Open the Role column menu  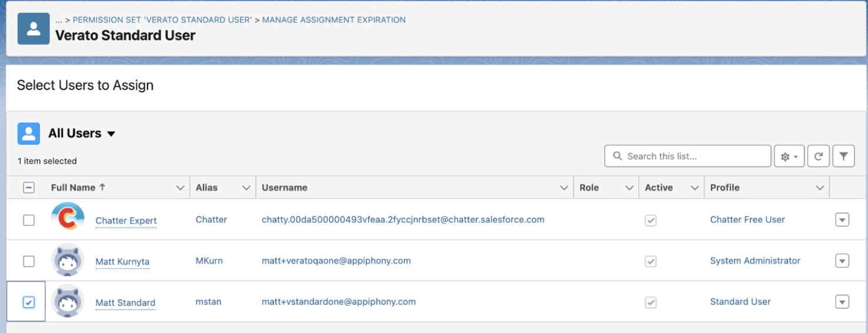629,188
